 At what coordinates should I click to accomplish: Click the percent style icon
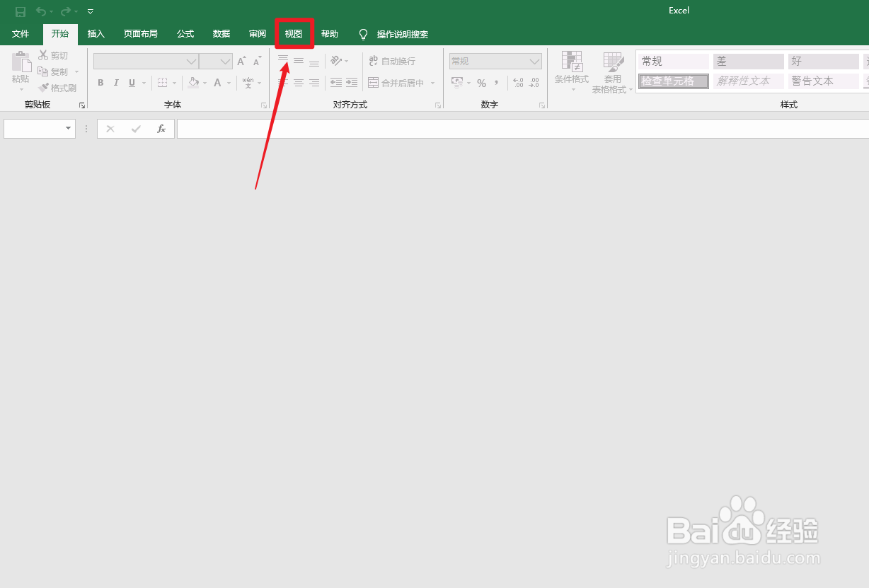pyautogui.click(x=481, y=83)
